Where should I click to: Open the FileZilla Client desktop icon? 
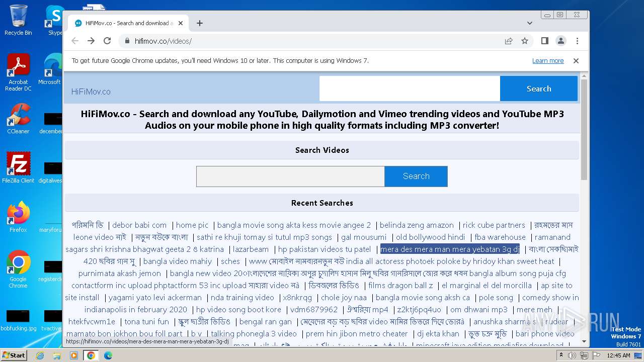point(18,168)
